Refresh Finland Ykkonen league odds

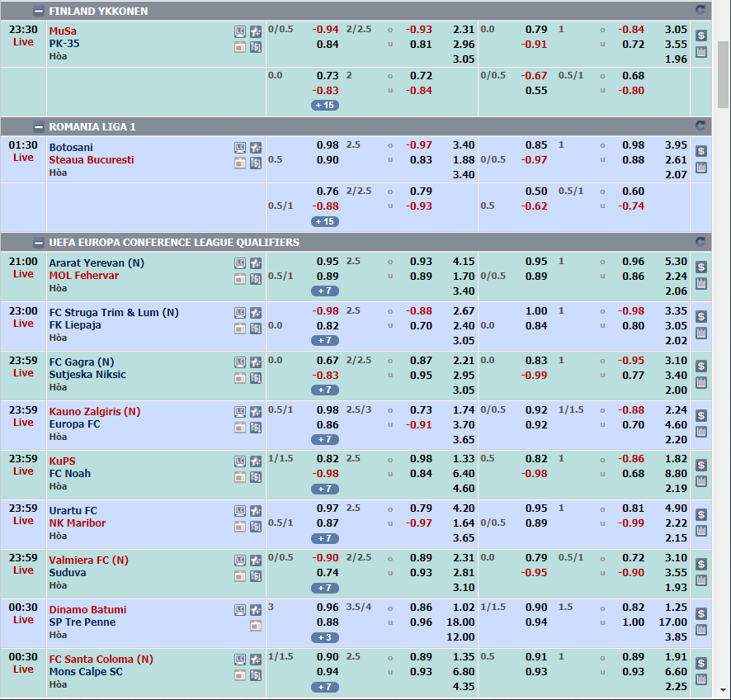pos(700,10)
